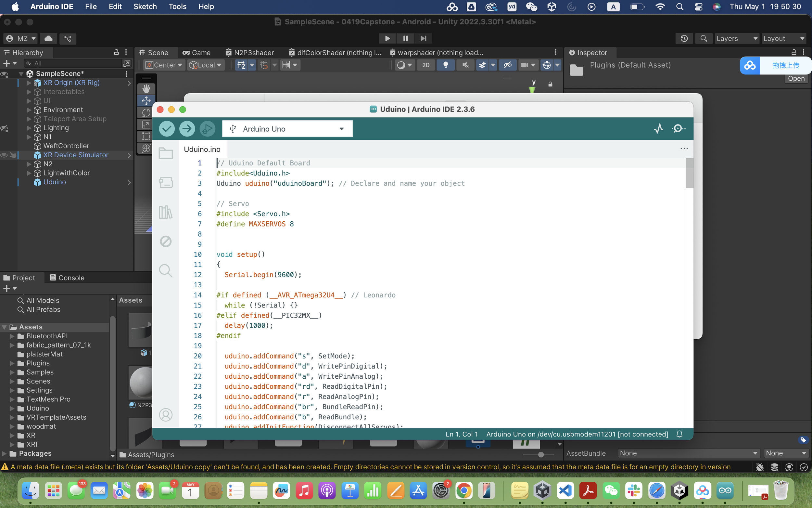Open the Arduino Uno board selector

[287, 129]
